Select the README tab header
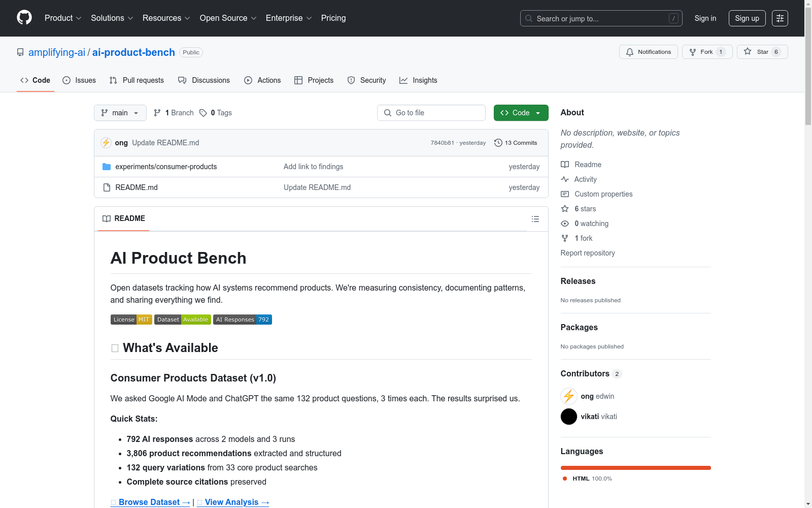This screenshot has width=812, height=508. (x=124, y=218)
